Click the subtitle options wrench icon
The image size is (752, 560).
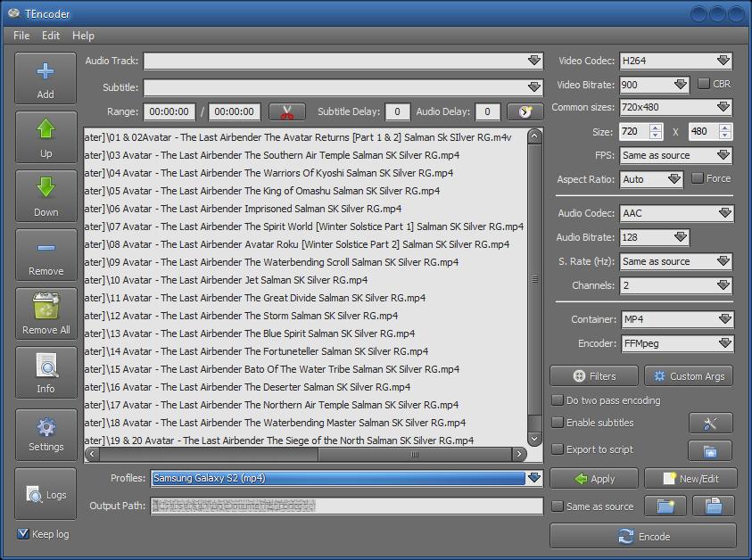click(x=710, y=423)
